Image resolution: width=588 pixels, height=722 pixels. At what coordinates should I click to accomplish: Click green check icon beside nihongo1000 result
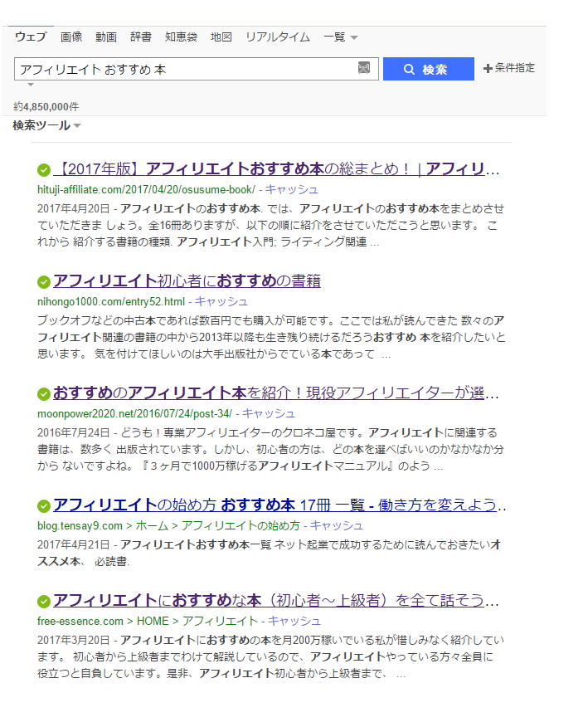pos(44,282)
